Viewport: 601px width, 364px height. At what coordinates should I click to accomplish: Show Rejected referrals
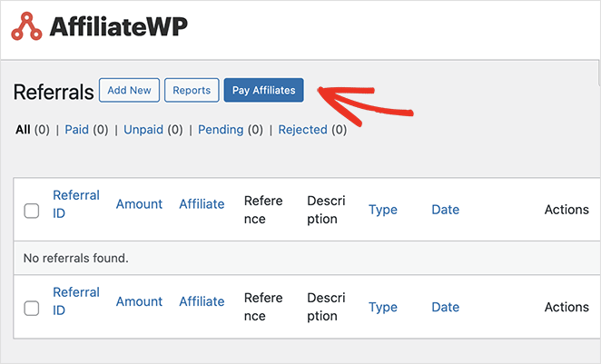[x=302, y=130]
